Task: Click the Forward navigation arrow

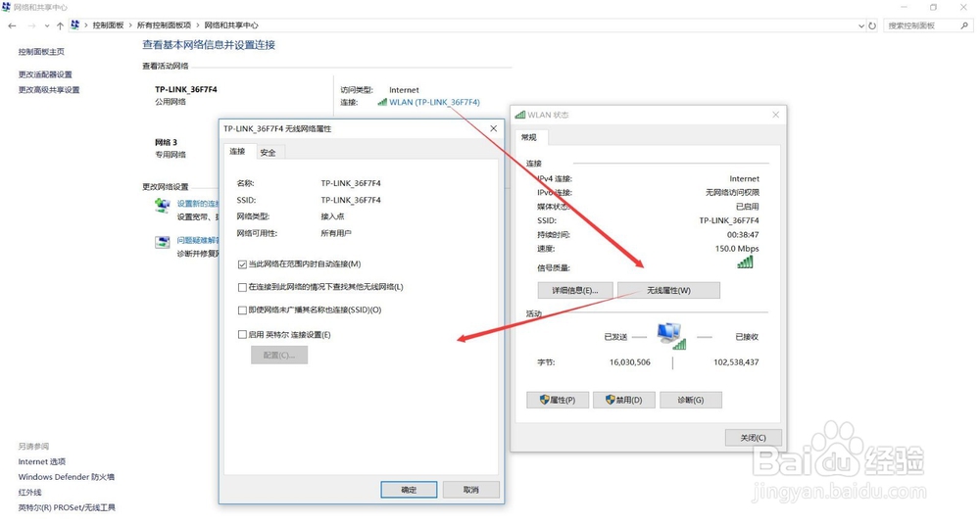Action: click(x=32, y=25)
